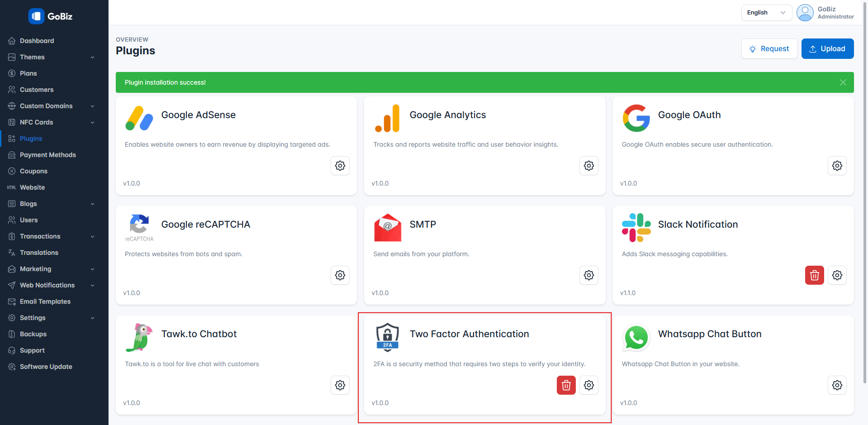Open Tawk.to Chatbot settings gear
The height and width of the screenshot is (425, 868).
tap(340, 385)
